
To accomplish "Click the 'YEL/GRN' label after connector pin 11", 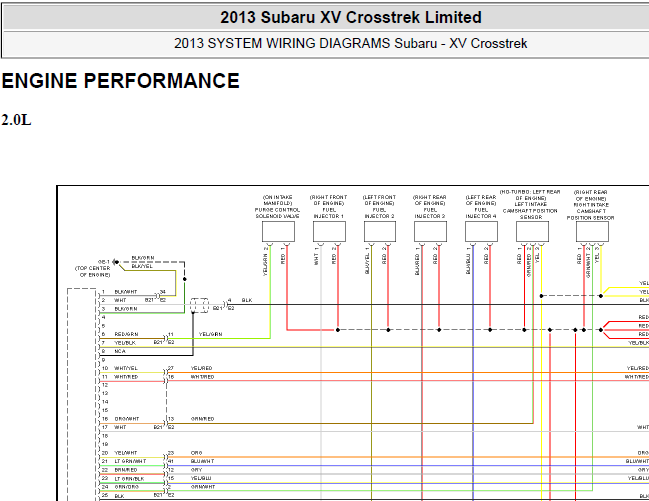I will pos(210,334).
